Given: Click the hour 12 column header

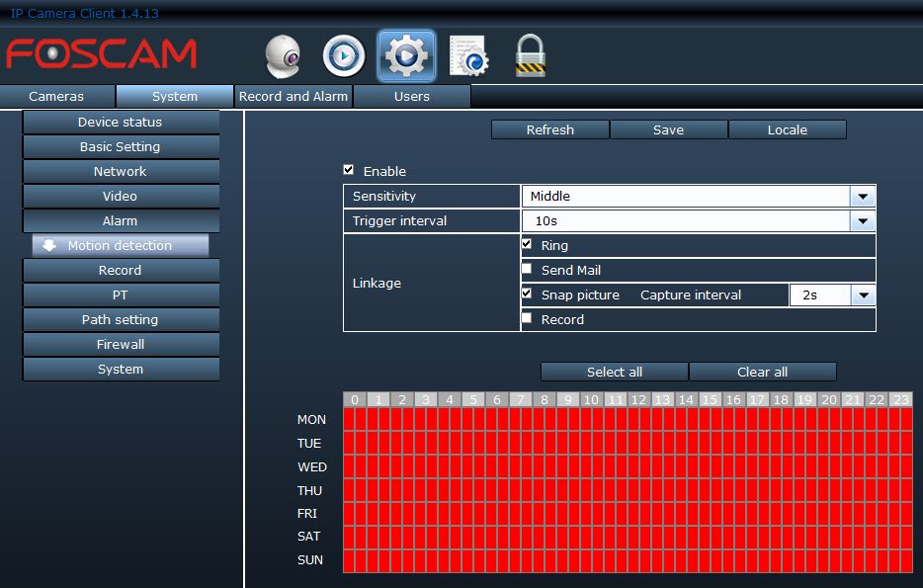Looking at the screenshot, I should pos(638,399).
